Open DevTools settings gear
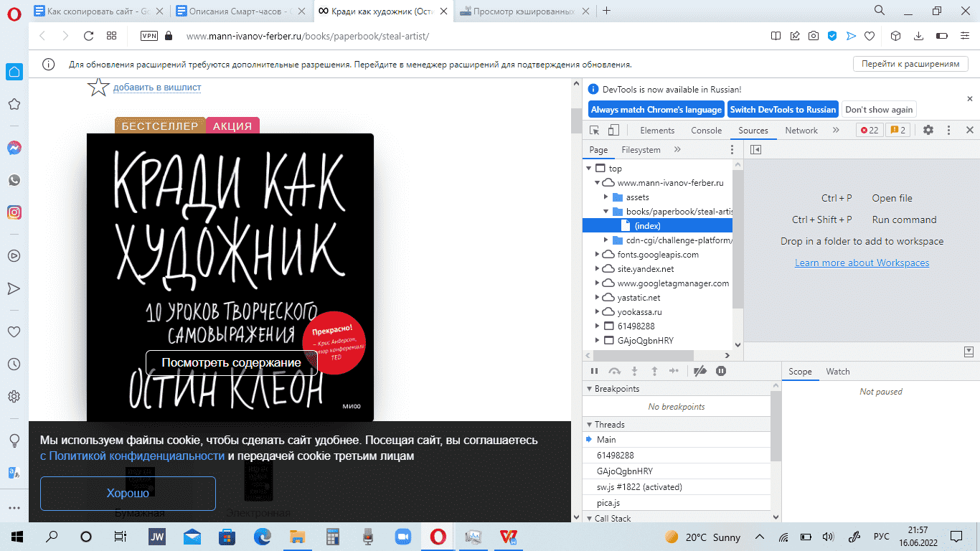Viewport: 980px width, 551px height. point(928,130)
